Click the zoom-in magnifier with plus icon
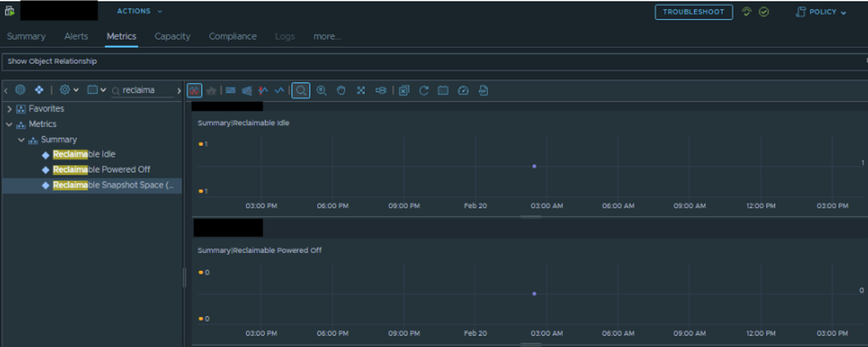Screen dimensions: 868x347 pos(321,91)
